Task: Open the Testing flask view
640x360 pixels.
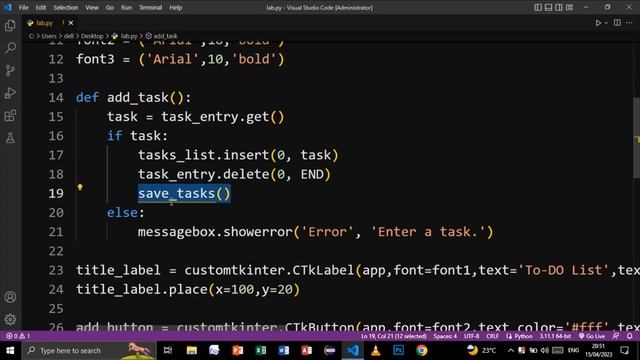Action: (x=10, y=138)
